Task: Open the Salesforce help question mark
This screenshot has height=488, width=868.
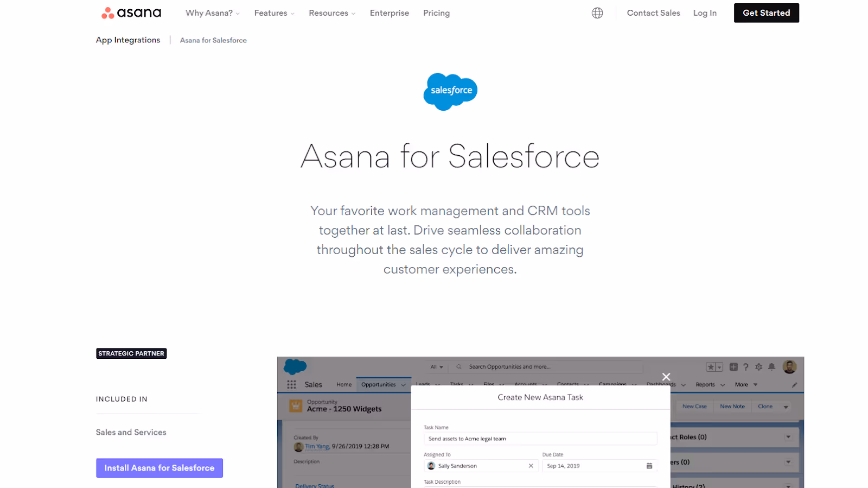Action: pyautogui.click(x=746, y=367)
